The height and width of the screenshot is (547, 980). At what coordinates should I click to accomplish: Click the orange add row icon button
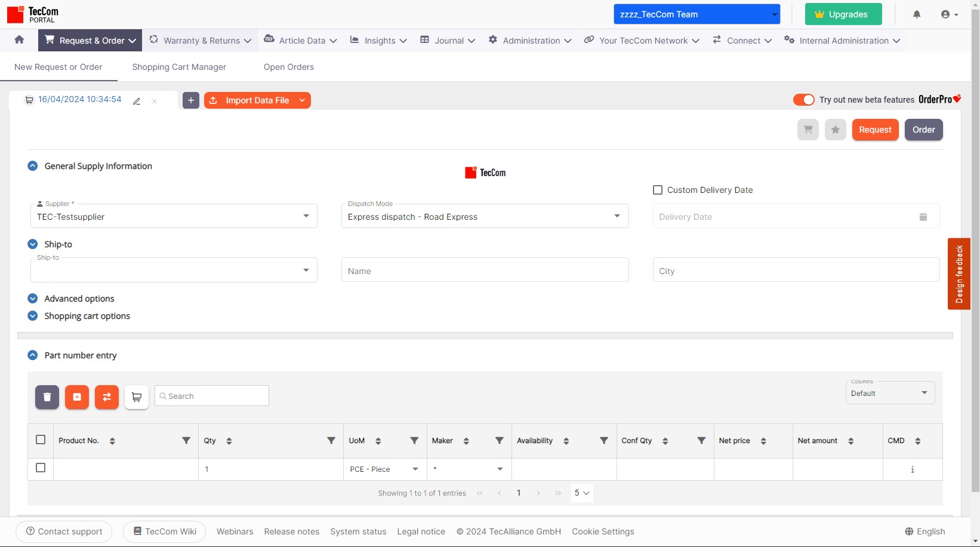point(77,397)
